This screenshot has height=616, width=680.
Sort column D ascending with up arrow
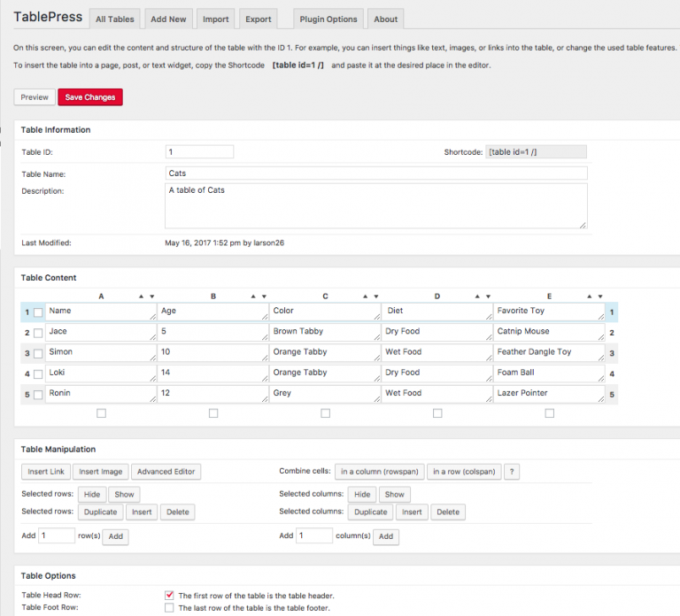478,296
